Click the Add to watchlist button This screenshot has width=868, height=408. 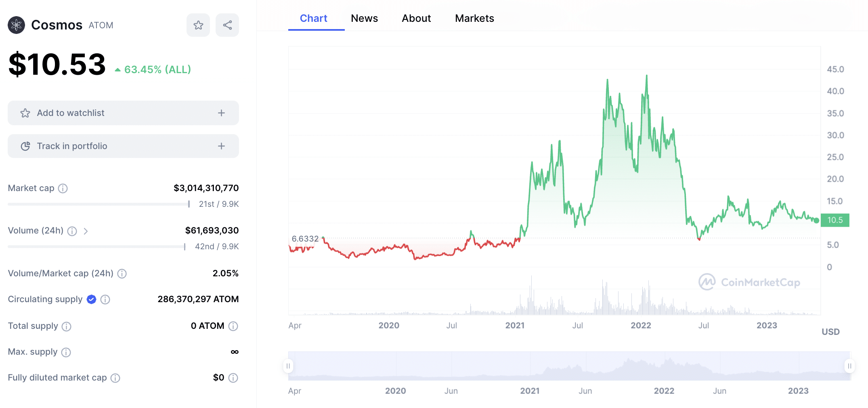pyautogui.click(x=123, y=113)
